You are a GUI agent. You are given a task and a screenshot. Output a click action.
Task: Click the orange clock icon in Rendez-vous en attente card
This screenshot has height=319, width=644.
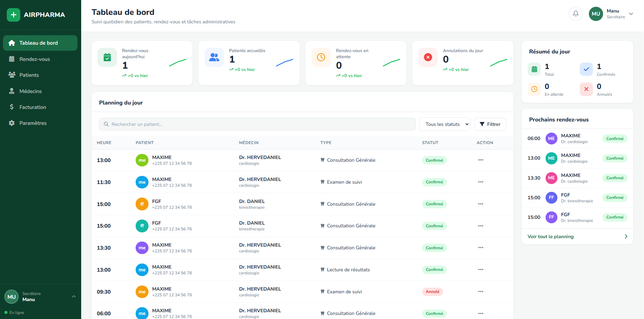click(321, 57)
